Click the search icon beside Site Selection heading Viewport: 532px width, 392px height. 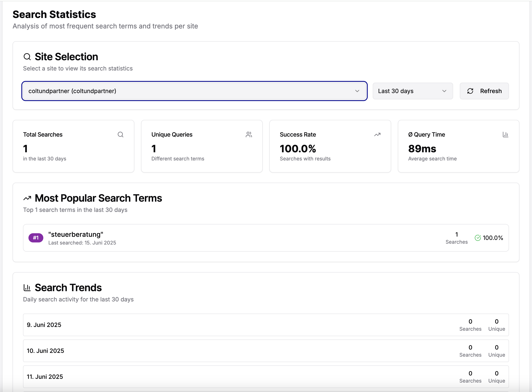[27, 57]
